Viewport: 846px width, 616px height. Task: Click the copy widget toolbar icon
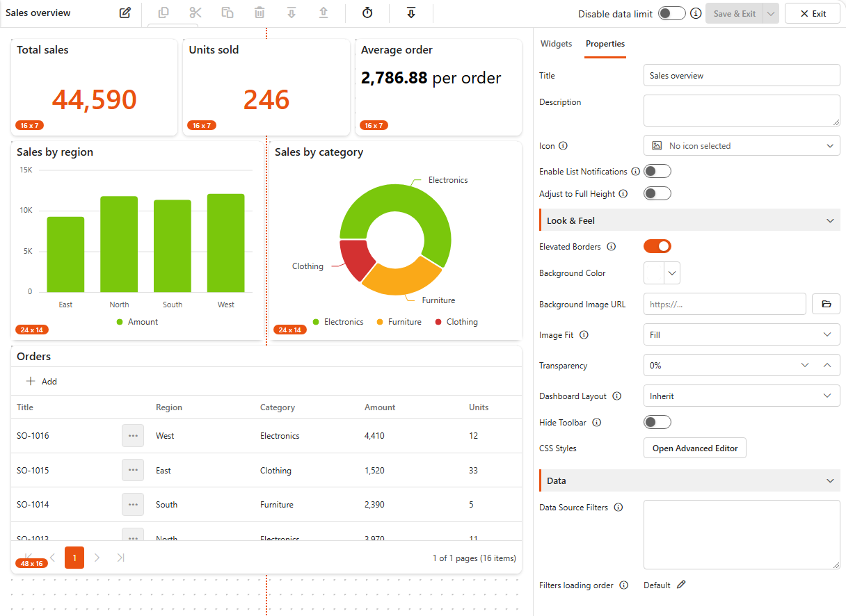click(x=163, y=13)
